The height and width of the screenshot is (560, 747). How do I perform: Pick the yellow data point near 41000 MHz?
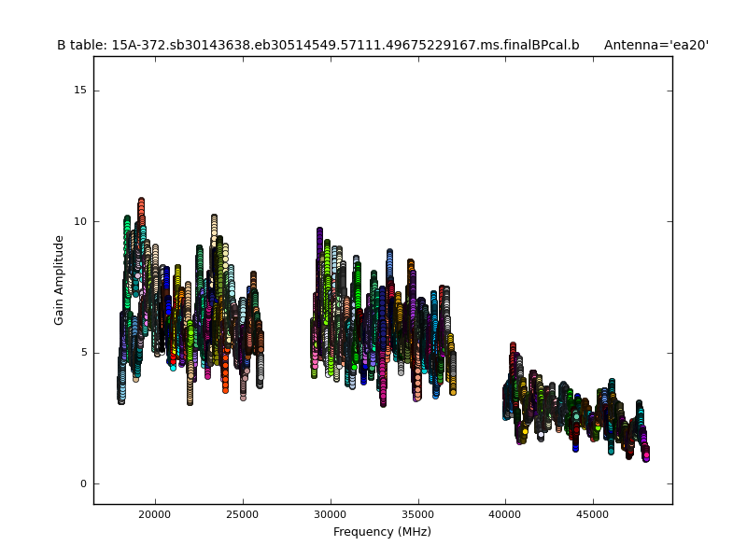click(x=525, y=431)
